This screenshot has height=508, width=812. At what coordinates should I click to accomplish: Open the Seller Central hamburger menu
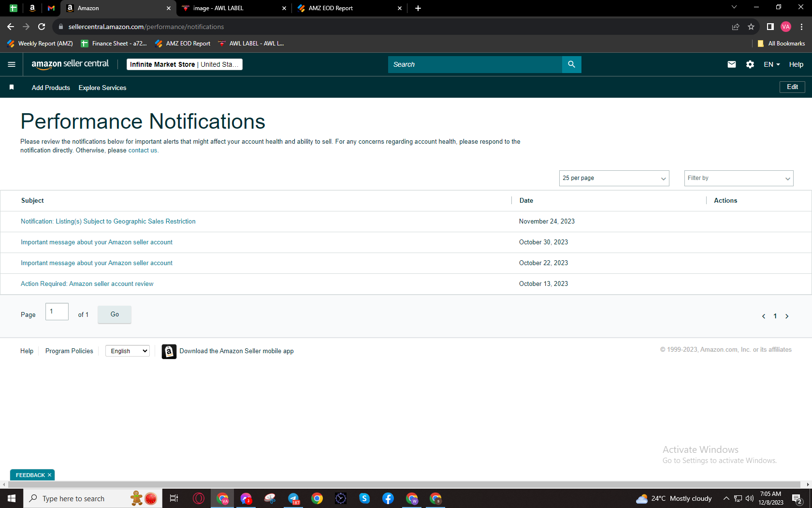(12, 64)
